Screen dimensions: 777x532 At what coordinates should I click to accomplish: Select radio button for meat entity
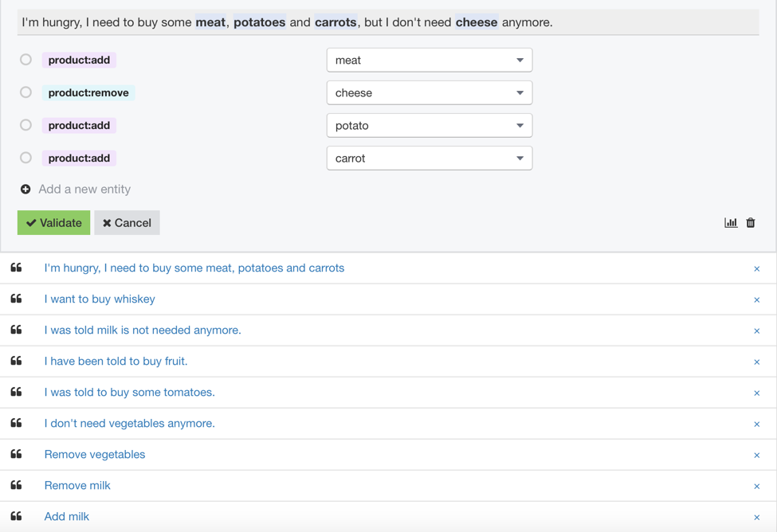pyautogui.click(x=26, y=60)
